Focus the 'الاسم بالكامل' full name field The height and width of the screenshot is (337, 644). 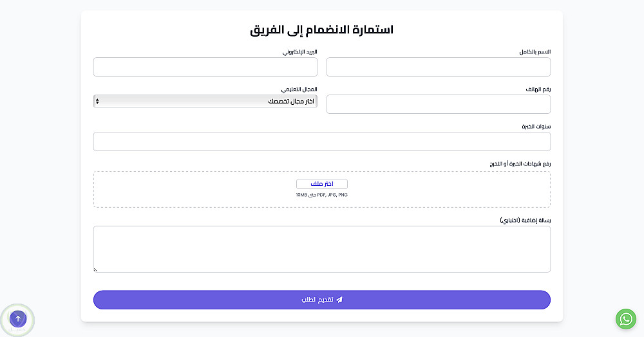[x=438, y=67]
